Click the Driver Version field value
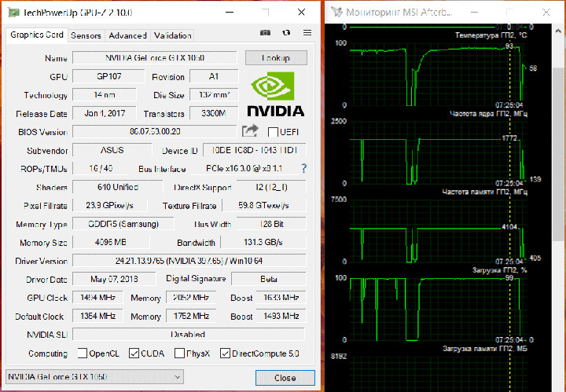The width and height of the screenshot is (566, 392). click(x=189, y=261)
